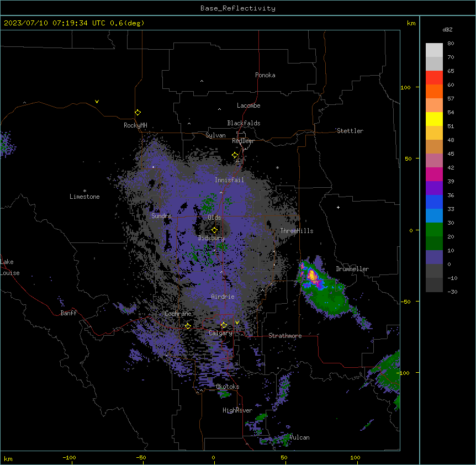
Task: Click the HighRiver label
Action: [x=237, y=410]
